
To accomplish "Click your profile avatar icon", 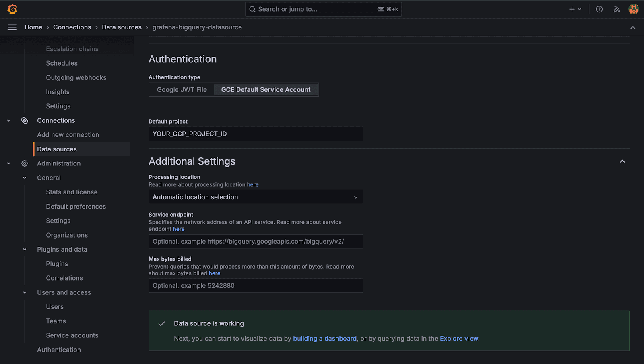I will pyautogui.click(x=633, y=9).
